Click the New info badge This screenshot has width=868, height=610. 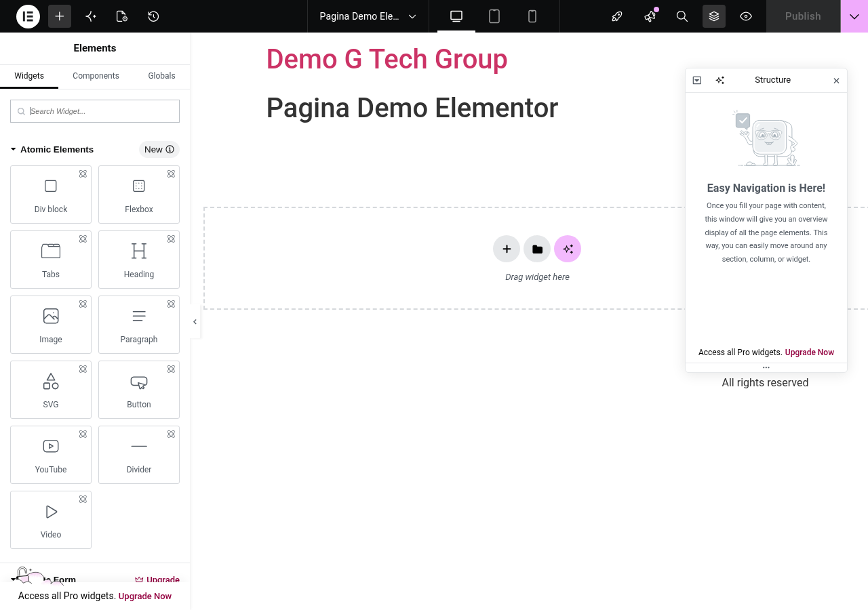(159, 149)
